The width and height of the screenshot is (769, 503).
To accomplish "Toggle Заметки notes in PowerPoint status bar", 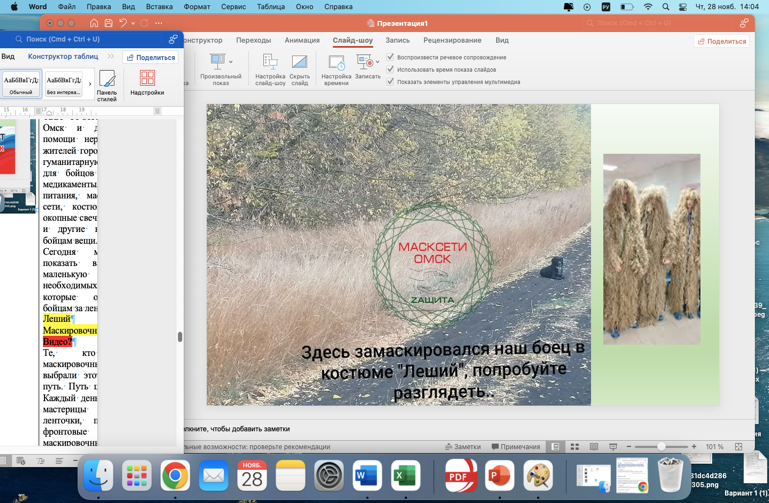I will click(462, 447).
